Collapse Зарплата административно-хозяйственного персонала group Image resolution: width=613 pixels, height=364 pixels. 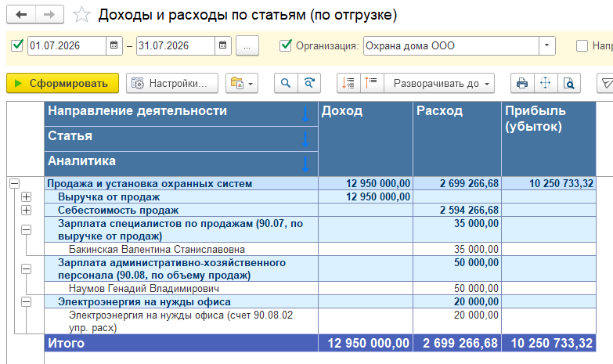(26, 268)
